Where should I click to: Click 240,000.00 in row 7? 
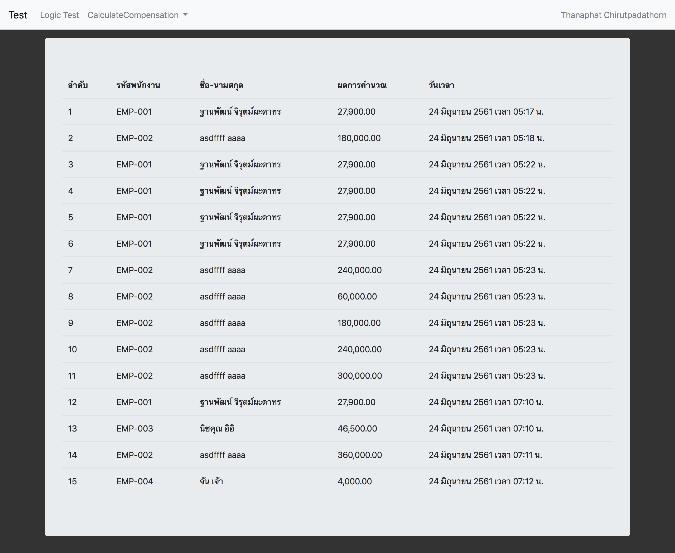(359, 270)
